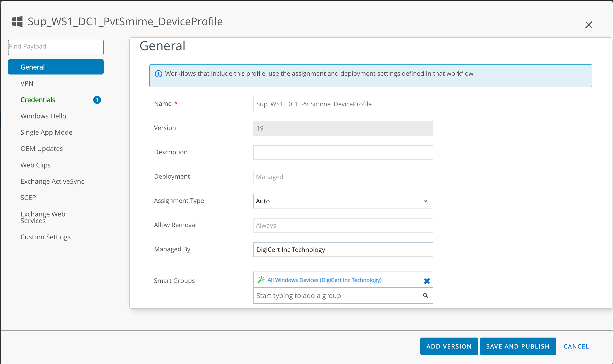Open the Allow Removal Always field
The width and height of the screenshot is (613, 364).
click(x=343, y=225)
